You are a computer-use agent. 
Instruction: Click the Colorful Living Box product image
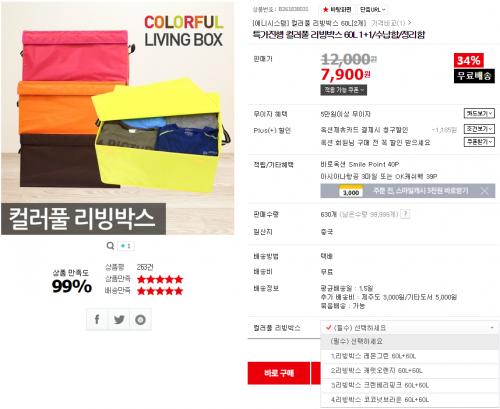tap(117, 118)
